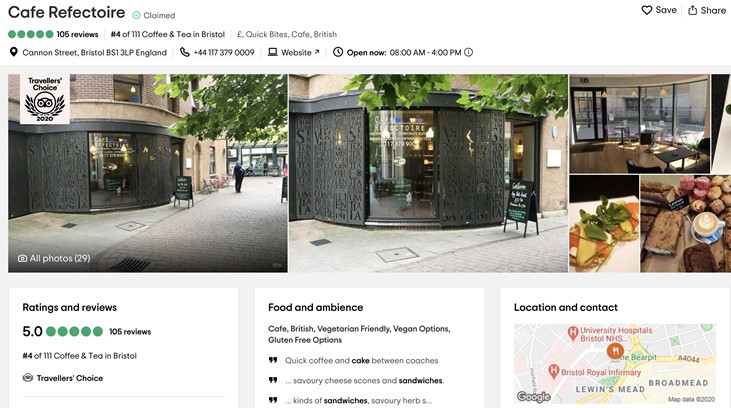Click the camera icon for All photos
Screen dimensions: 731x408
22,258
